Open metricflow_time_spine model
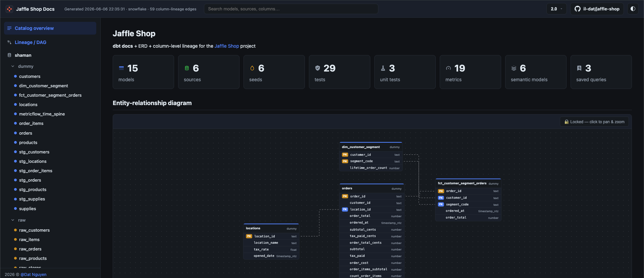Image resolution: width=644 pixels, height=278 pixels. 42,114
